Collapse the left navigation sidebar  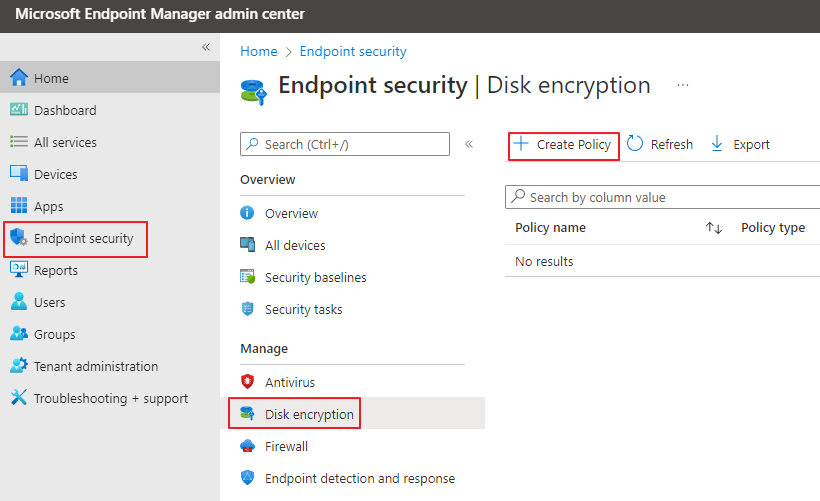[x=206, y=47]
